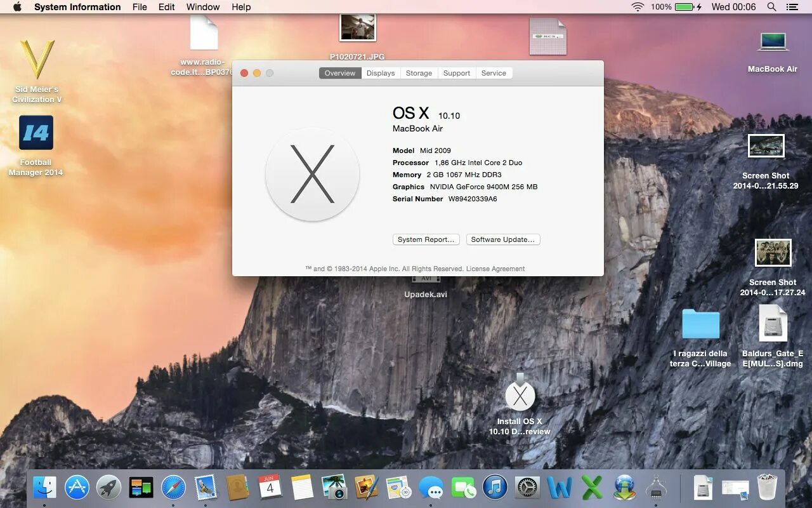Screen dimensions: 812x508
Task: Open the File menu
Action: pos(140,7)
